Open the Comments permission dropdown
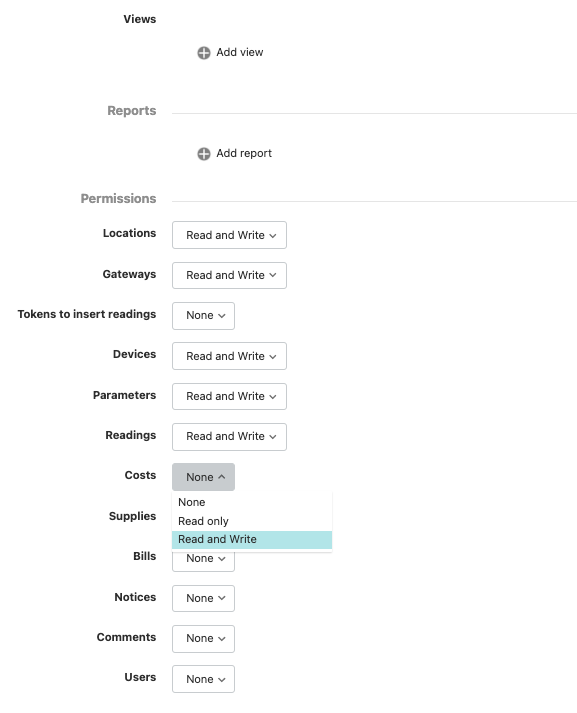The height and width of the screenshot is (713, 577). [203, 638]
